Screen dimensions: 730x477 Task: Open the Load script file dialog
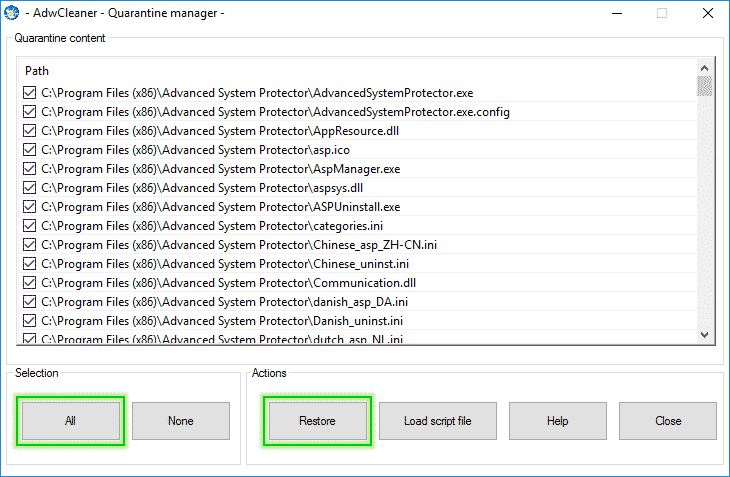[437, 421]
